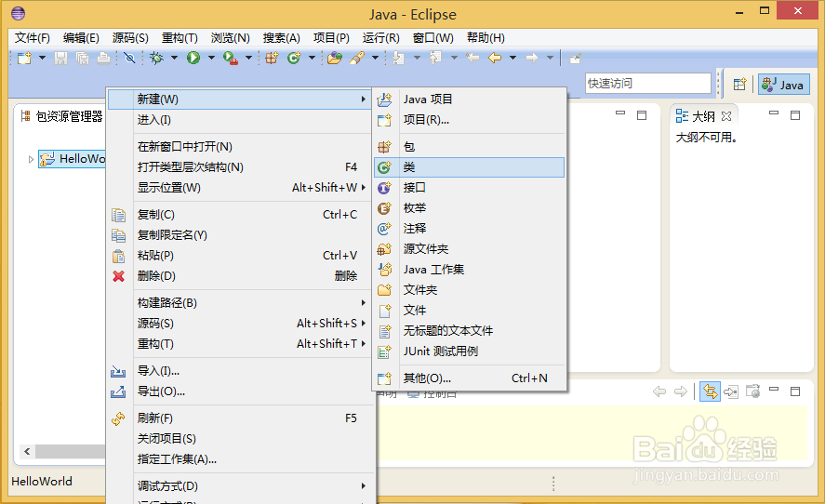Open the 搜索(A) menu
This screenshot has height=504, width=825.
(282, 38)
